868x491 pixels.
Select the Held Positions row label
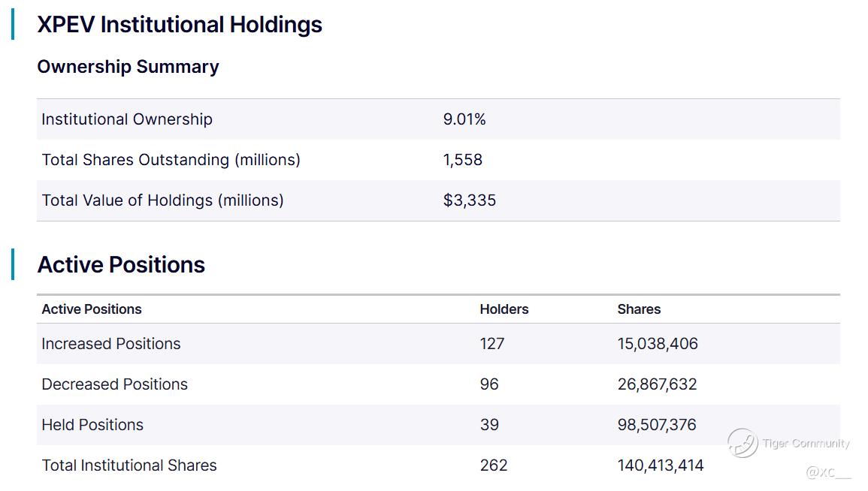[92, 425]
